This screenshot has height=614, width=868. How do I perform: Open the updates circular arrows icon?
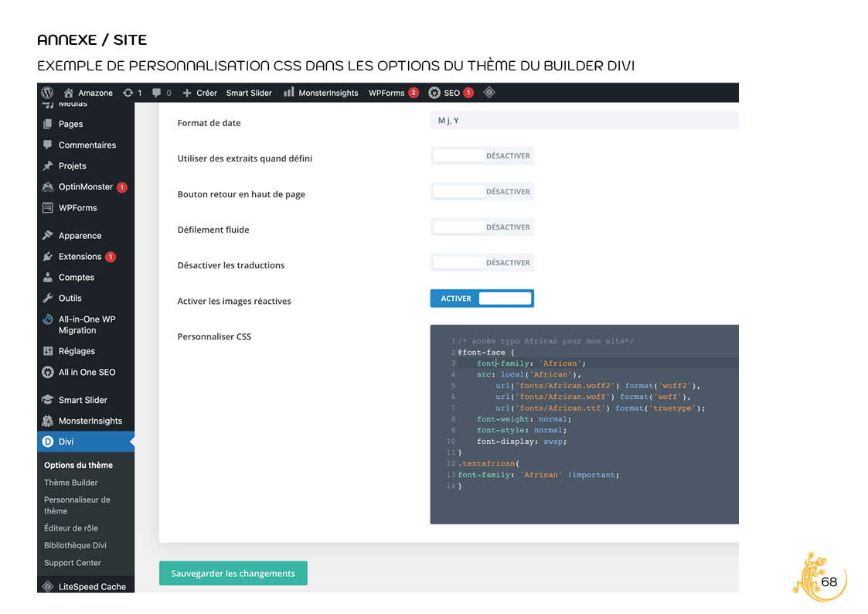[128, 93]
